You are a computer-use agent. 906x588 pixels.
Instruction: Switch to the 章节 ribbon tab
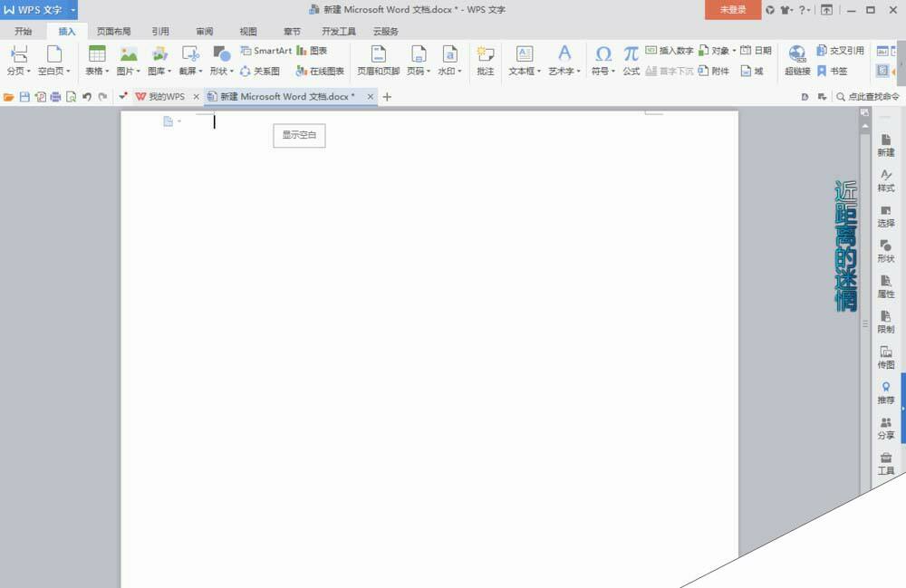click(x=292, y=31)
